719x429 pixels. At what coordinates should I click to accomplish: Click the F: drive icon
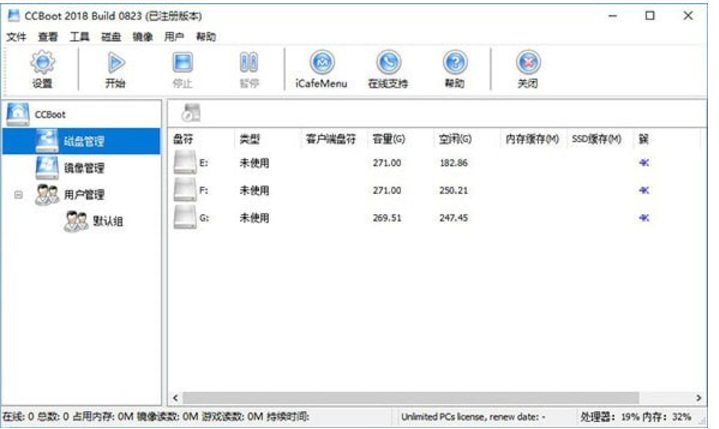[x=185, y=190]
